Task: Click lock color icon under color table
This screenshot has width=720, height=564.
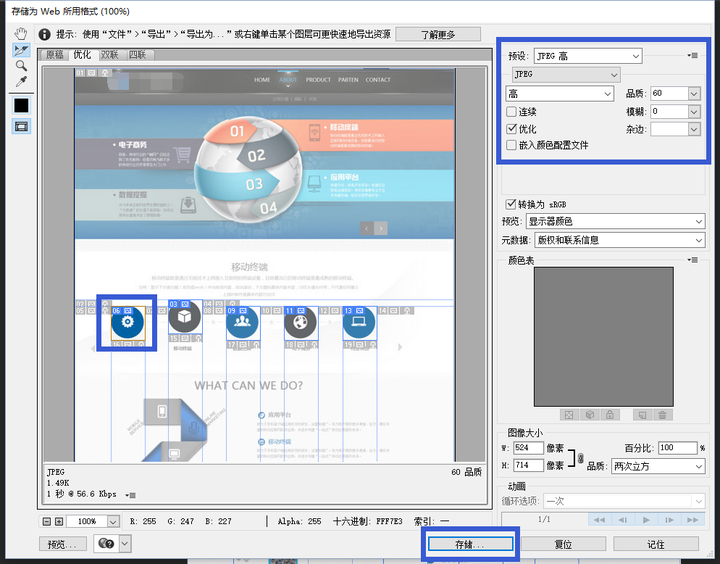Action: (x=610, y=415)
